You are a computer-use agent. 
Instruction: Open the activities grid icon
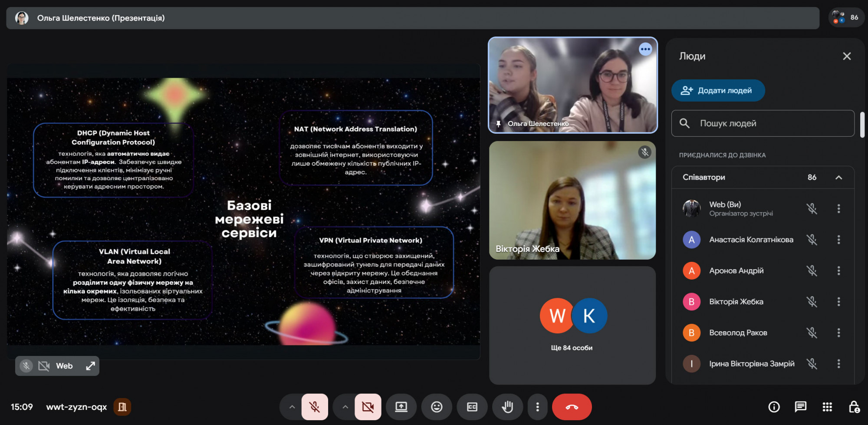(827, 407)
